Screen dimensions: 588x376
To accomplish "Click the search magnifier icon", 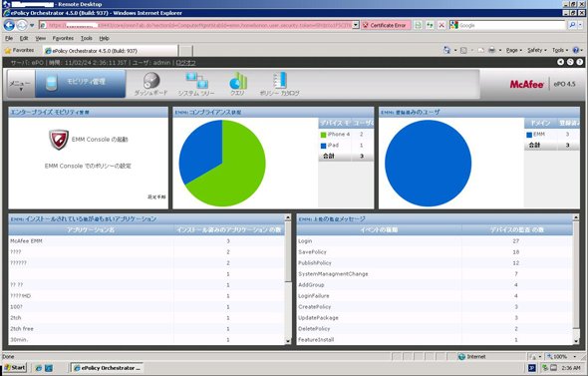I will pyautogui.click(x=572, y=25).
